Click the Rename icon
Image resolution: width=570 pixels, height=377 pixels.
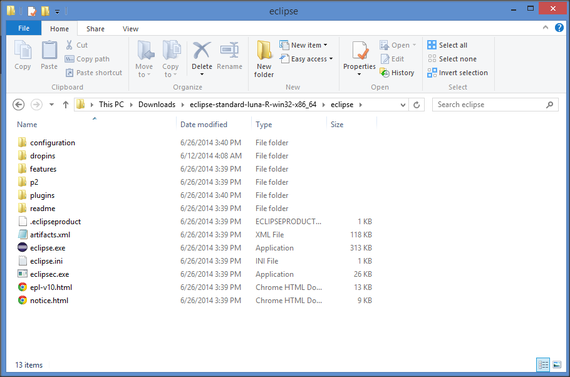point(229,51)
